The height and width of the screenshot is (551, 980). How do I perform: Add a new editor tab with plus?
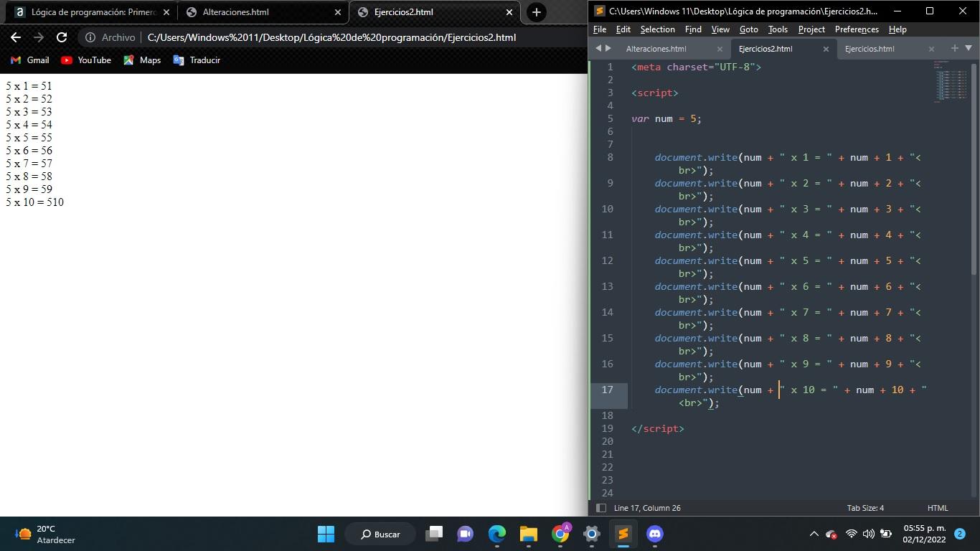coord(954,48)
